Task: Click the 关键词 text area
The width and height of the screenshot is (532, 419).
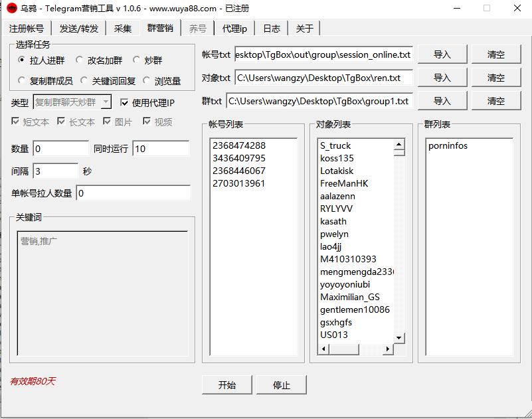Action: click(102, 293)
